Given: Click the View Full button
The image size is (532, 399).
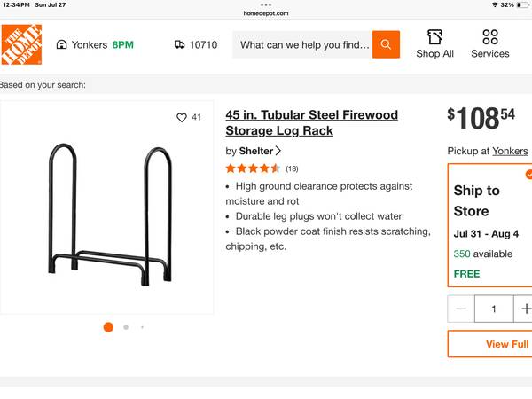Looking at the screenshot, I should [x=506, y=344].
